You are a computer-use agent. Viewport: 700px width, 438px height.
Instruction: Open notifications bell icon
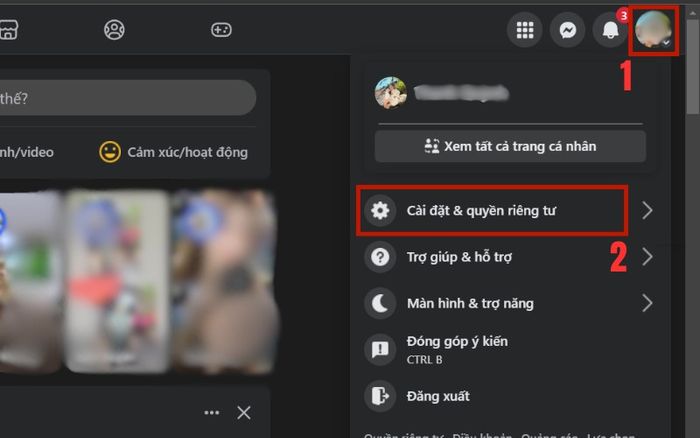(x=610, y=30)
